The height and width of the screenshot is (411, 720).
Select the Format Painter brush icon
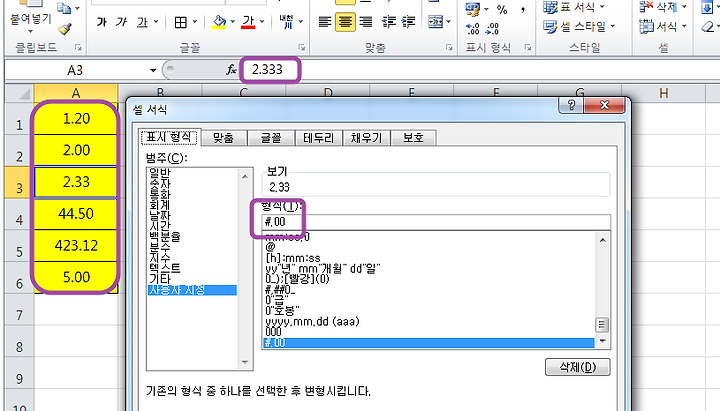tap(65, 29)
